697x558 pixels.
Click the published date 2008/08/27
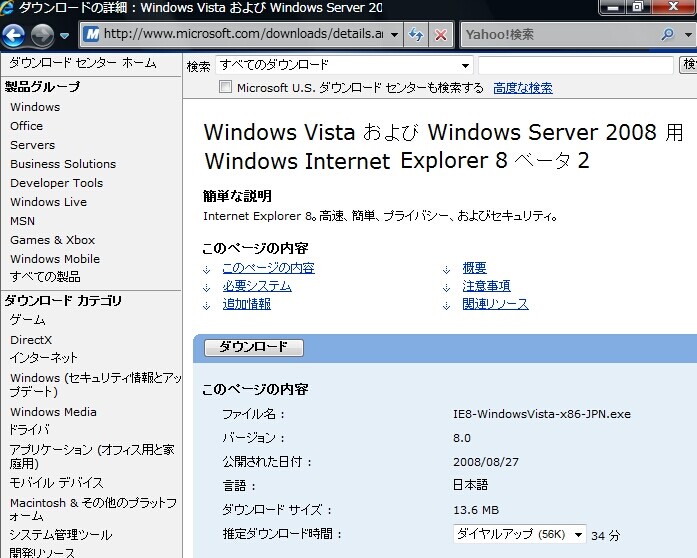[x=486, y=462]
